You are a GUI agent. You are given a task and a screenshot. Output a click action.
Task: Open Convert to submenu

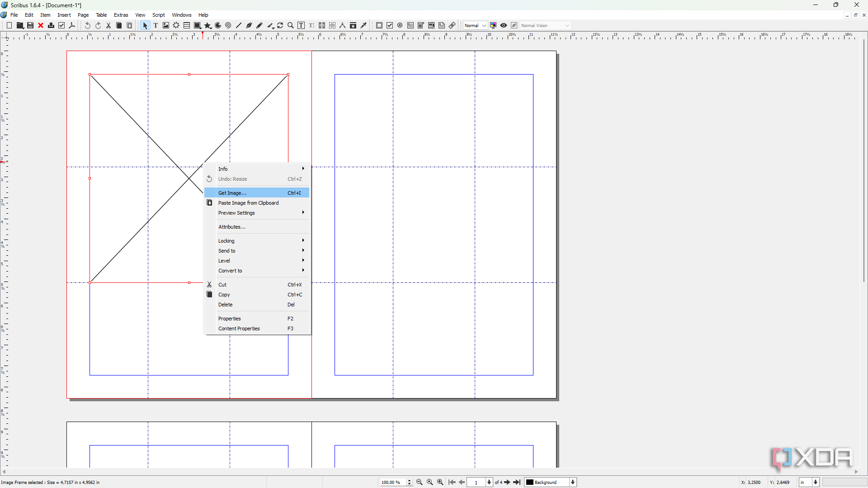pos(257,271)
